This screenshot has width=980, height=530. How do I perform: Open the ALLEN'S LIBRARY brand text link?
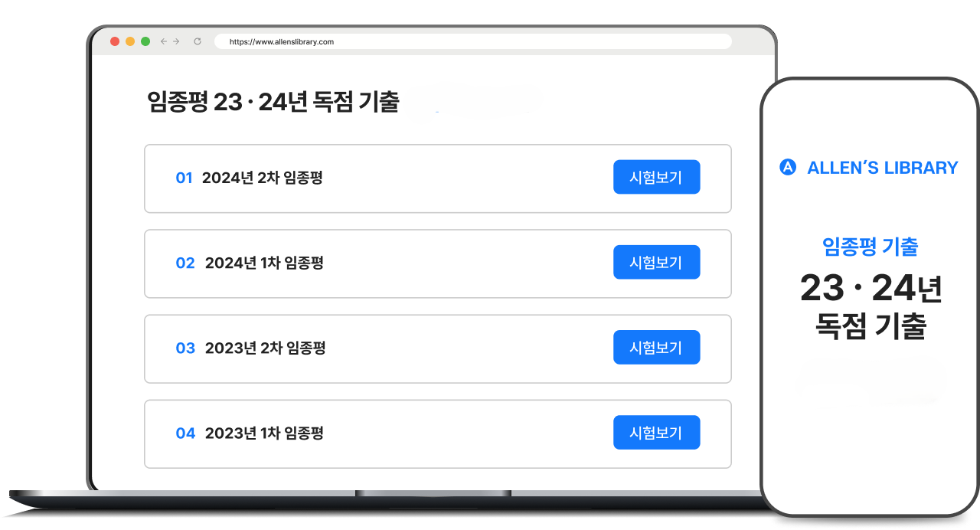[883, 167]
